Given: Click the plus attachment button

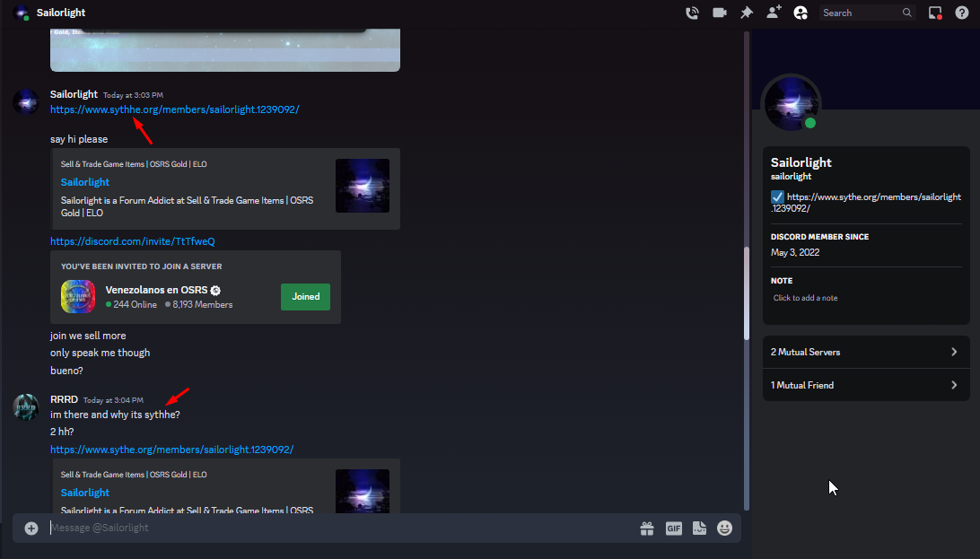Looking at the screenshot, I should pos(31,528).
